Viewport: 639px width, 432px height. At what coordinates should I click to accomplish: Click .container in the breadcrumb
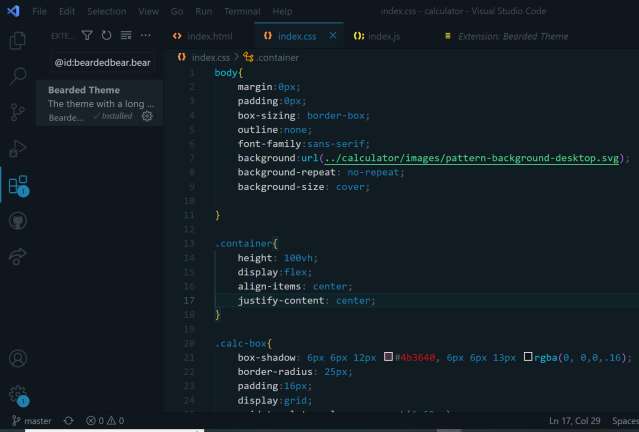278,58
